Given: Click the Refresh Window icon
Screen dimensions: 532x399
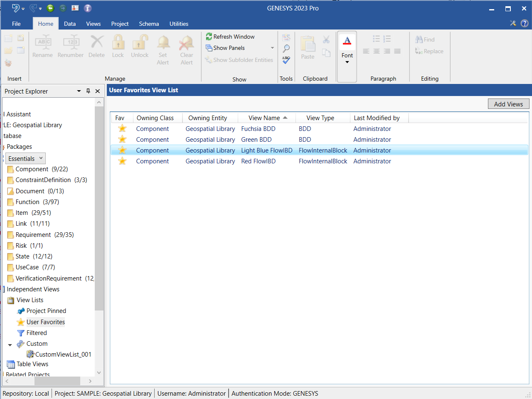Looking at the screenshot, I should point(209,37).
